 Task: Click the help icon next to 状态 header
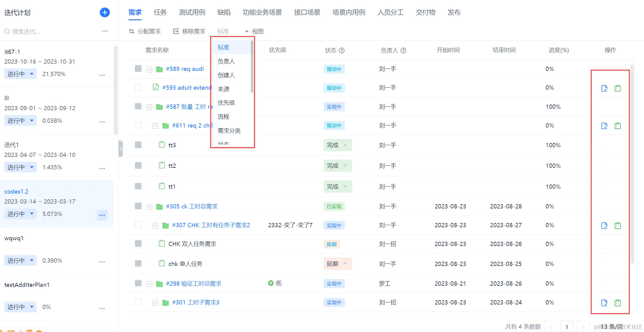pyautogui.click(x=342, y=50)
